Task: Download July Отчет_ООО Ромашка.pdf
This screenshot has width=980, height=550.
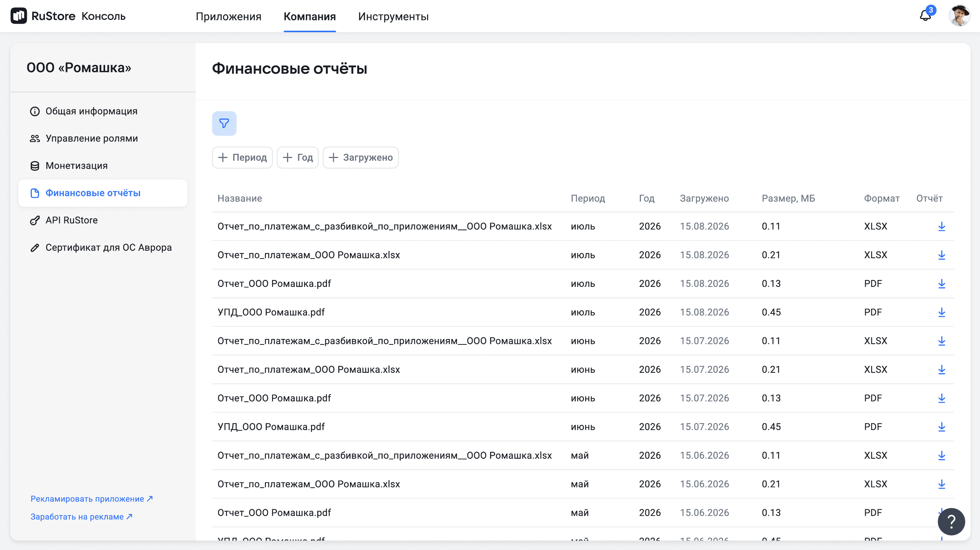Action: 942,284
